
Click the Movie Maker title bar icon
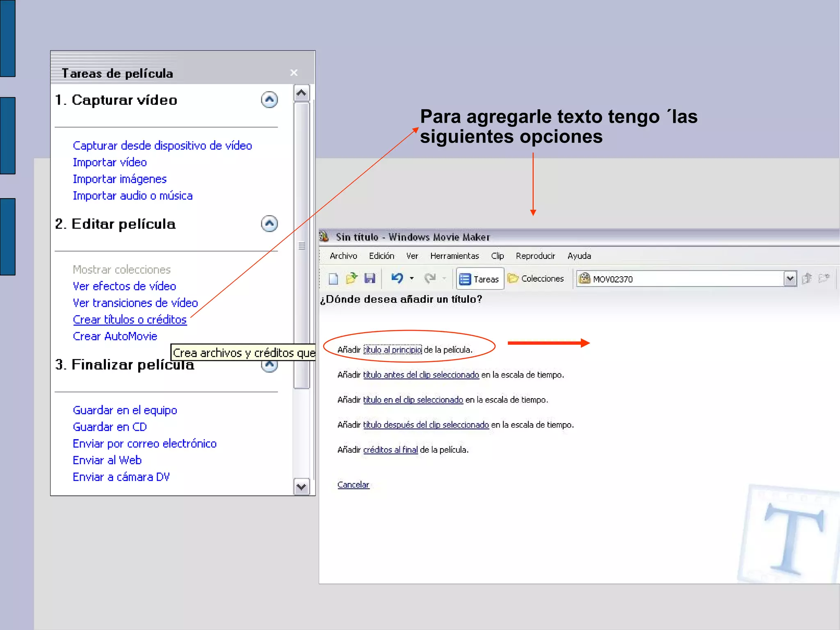324,236
